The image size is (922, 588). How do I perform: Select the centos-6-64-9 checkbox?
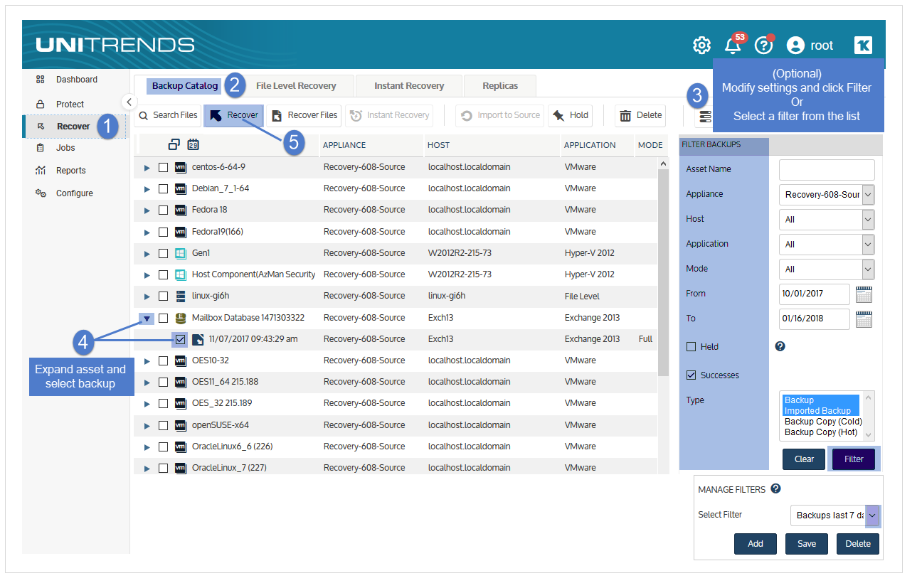tap(163, 167)
